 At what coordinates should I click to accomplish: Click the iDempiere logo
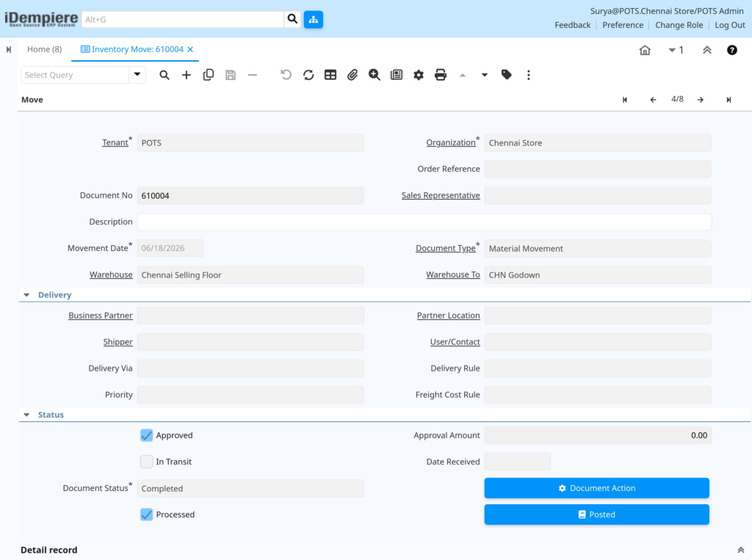click(x=41, y=19)
